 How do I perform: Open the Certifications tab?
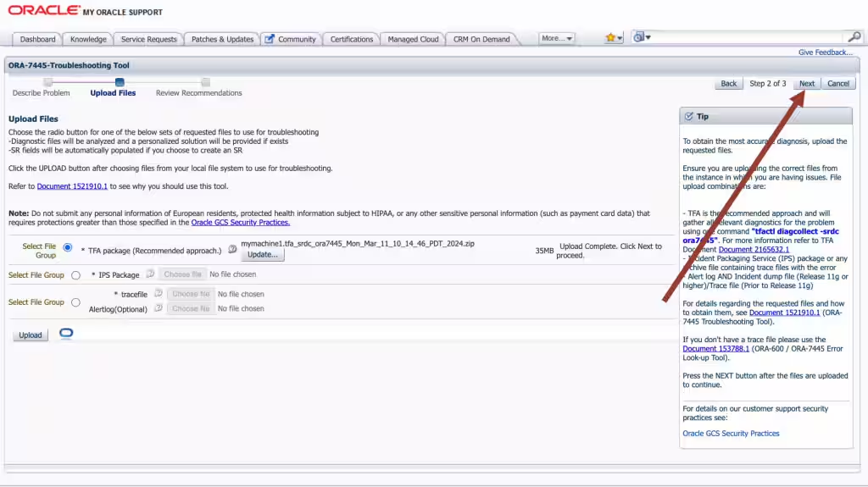(x=352, y=39)
